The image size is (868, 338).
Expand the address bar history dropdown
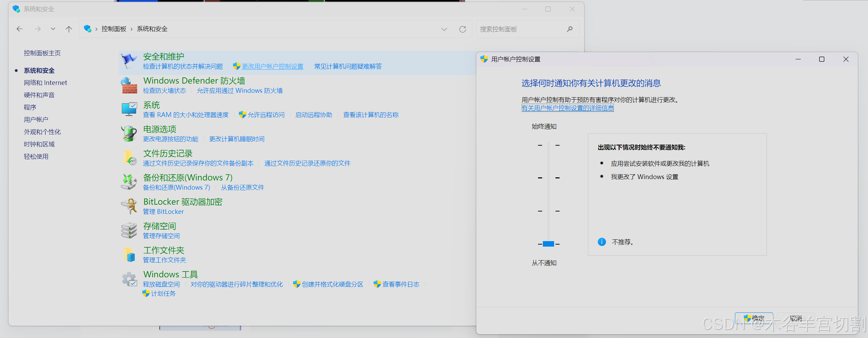(444, 29)
